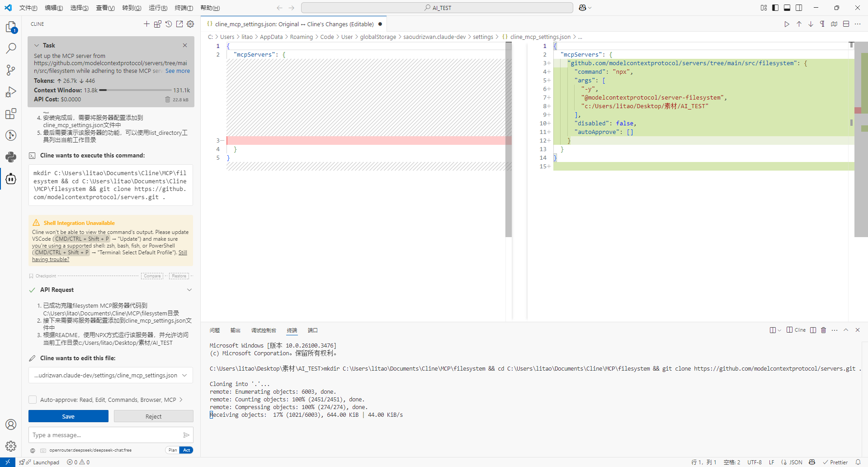The height and width of the screenshot is (467, 868).
Task: Click the Save button
Action: 68,416
